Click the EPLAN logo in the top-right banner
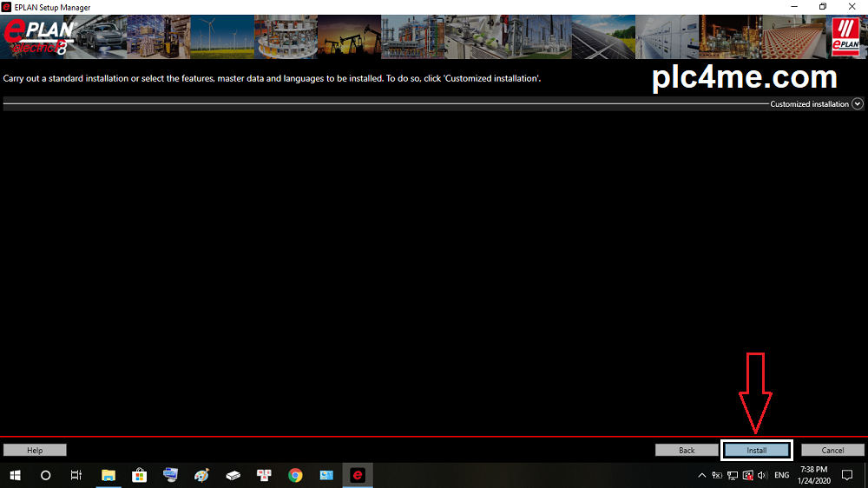The height and width of the screenshot is (488, 868). 845,36
